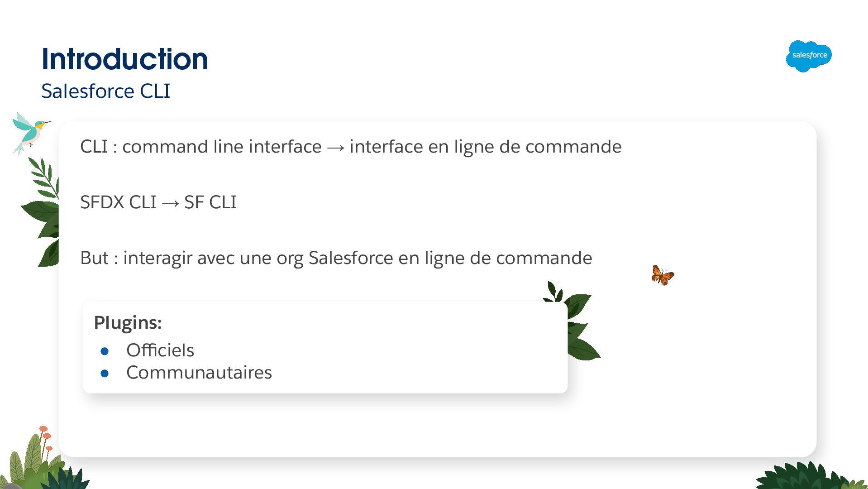Click the blue bullet before Communautaires
Screen dimensions: 868x489
[x=105, y=373]
